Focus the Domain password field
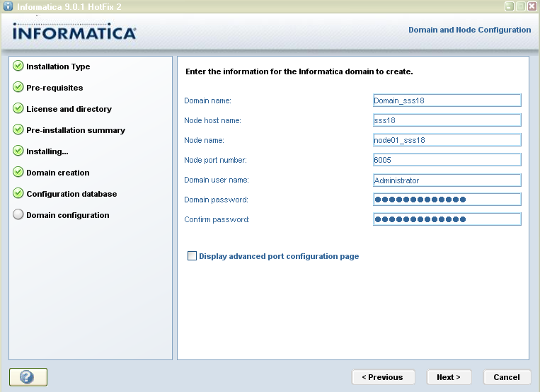Viewport: 540px width, 392px height. point(447,200)
